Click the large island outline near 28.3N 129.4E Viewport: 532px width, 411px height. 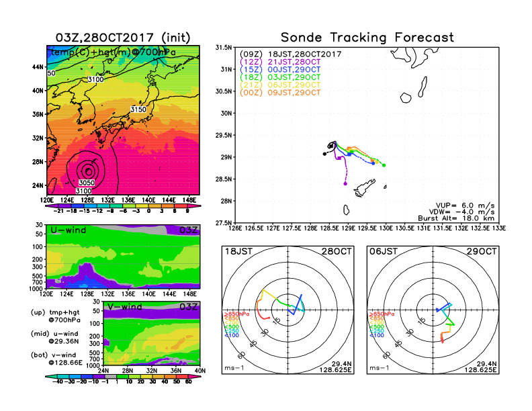click(x=364, y=187)
